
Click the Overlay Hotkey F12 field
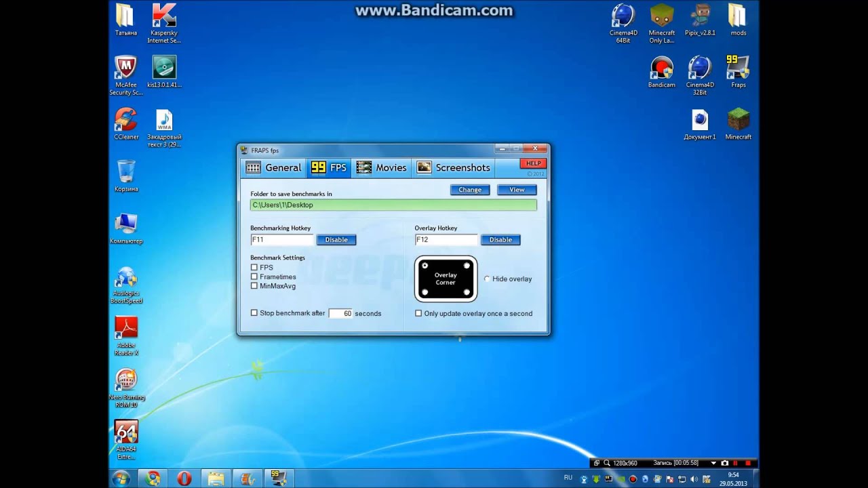point(446,239)
